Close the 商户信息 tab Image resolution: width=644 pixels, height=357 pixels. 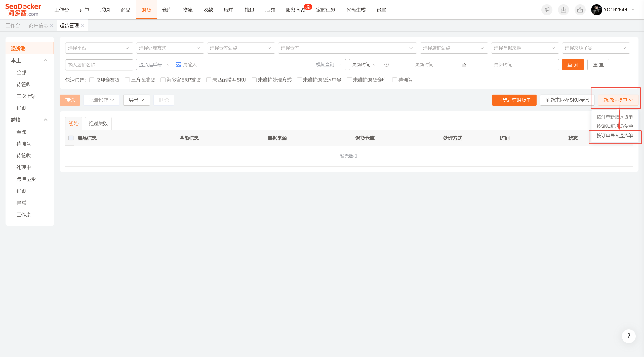click(52, 25)
